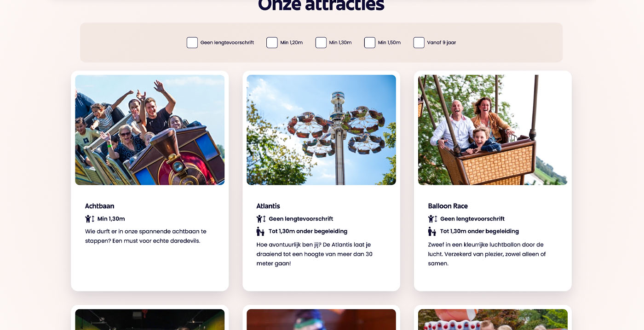644x330 pixels.
Task: Open the Atlantis attraction title
Action: [x=268, y=206]
